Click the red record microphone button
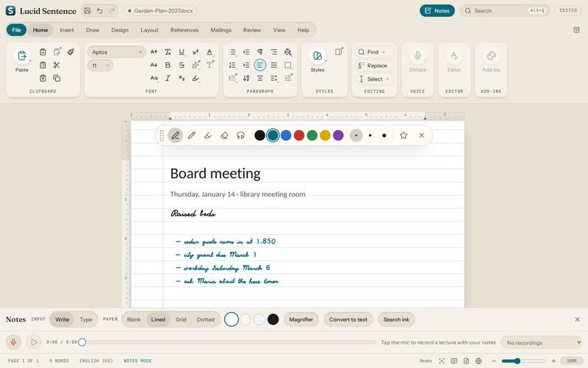The image size is (588, 368). click(x=13, y=342)
